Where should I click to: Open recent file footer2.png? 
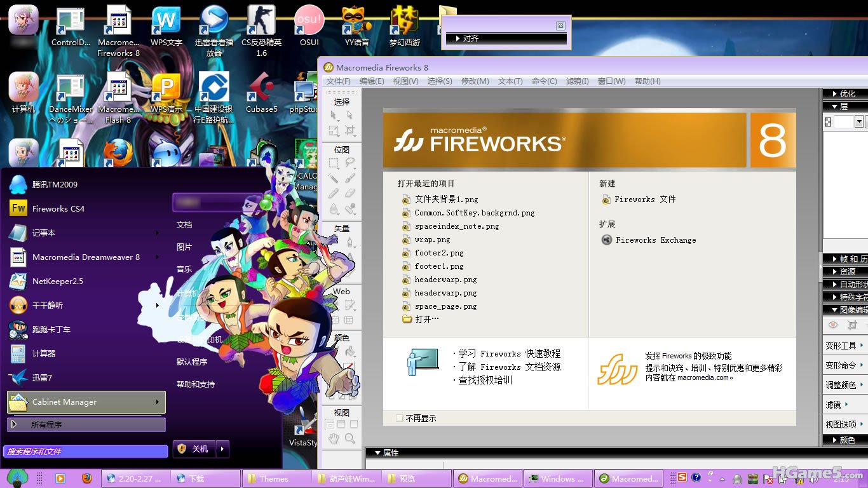(x=433, y=253)
